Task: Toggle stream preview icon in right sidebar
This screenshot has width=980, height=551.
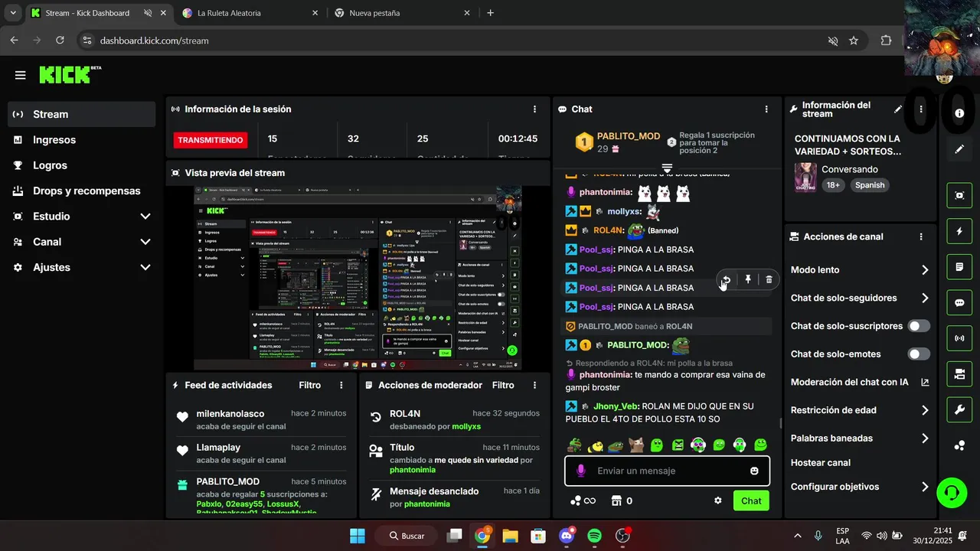Action: (x=959, y=195)
